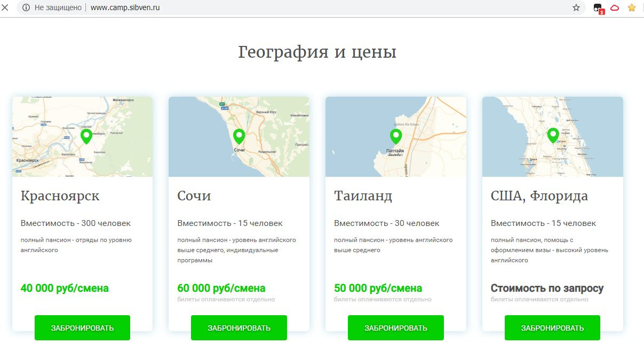Bookmark the page with the star icon
The width and height of the screenshot is (644, 359).
click(x=576, y=7)
